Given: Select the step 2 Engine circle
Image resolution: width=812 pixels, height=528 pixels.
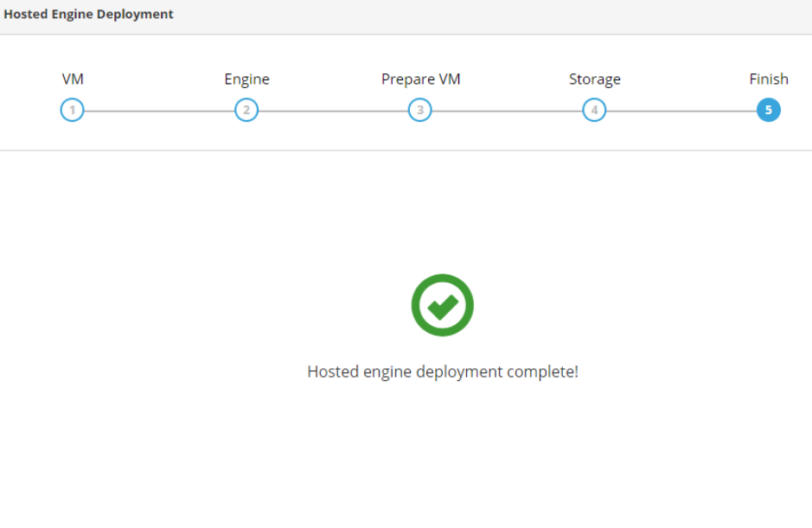Looking at the screenshot, I should (246, 111).
